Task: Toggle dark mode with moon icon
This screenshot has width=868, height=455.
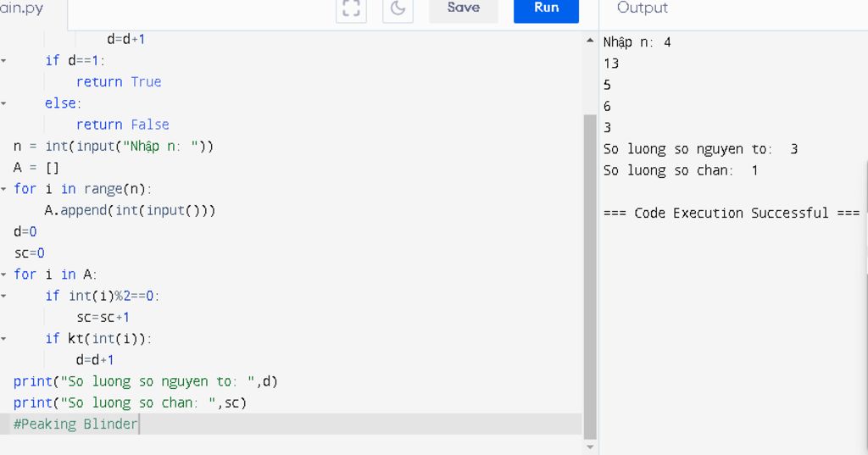Action: (x=398, y=8)
